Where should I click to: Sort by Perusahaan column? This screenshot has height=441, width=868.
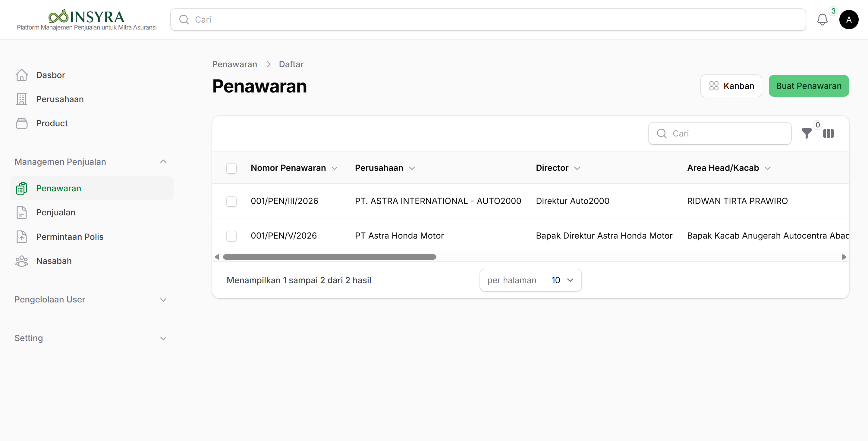pos(385,168)
